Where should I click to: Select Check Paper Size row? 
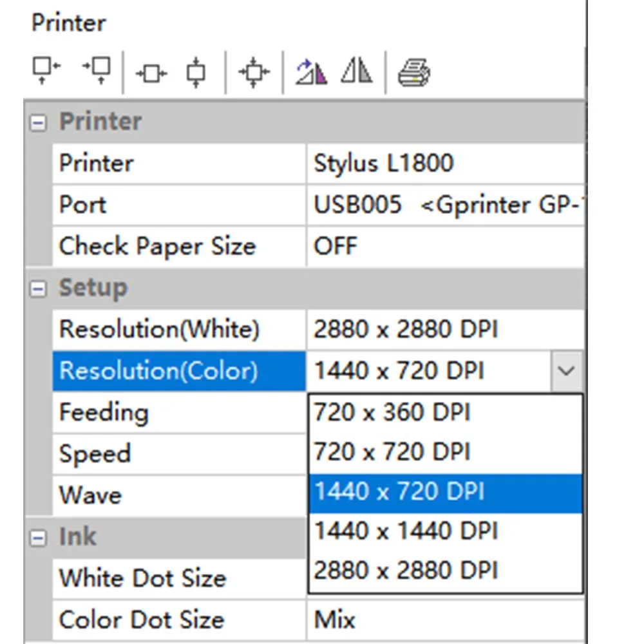point(178,247)
